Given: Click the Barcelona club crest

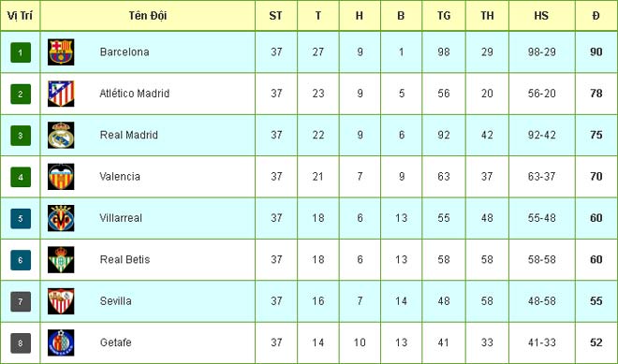Looking at the screenshot, I should [x=61, y=52].
